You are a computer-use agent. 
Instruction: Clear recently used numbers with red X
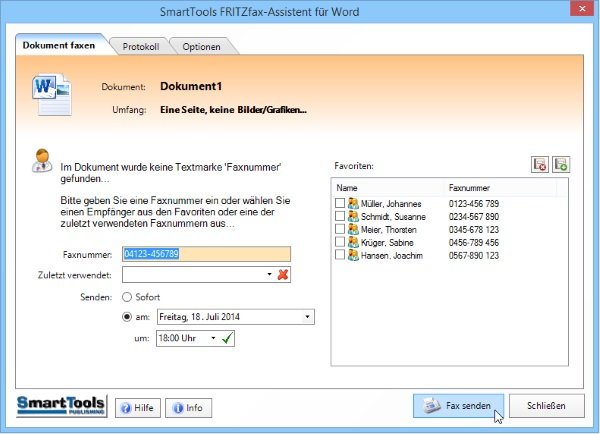(283, 274)
